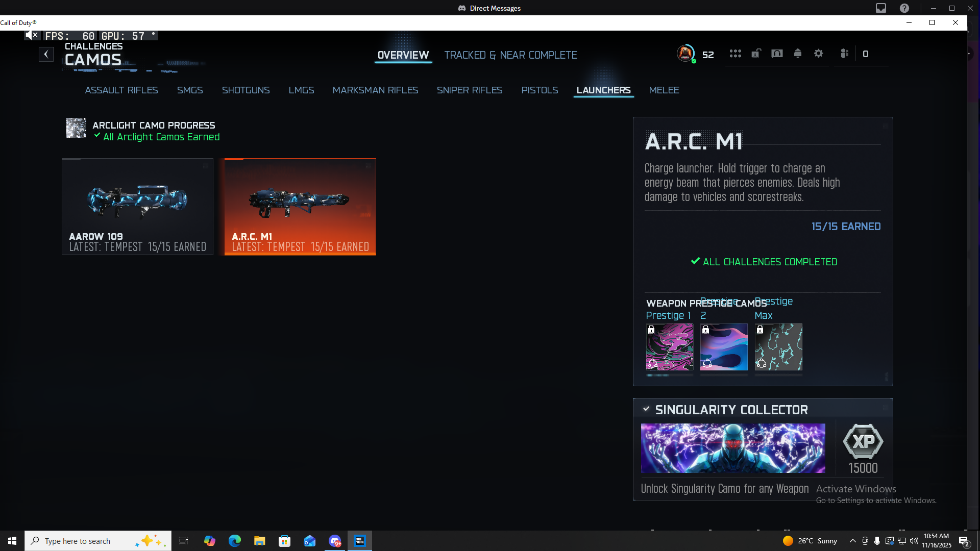Open the notifications bell icon
The width and height of the screenshot is (980, 551).
pos(798,54)
